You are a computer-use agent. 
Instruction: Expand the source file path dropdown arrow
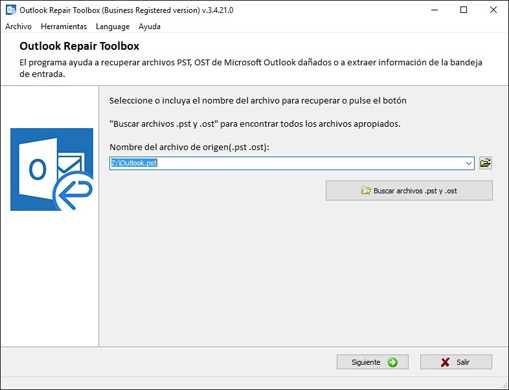pos(469,163)
